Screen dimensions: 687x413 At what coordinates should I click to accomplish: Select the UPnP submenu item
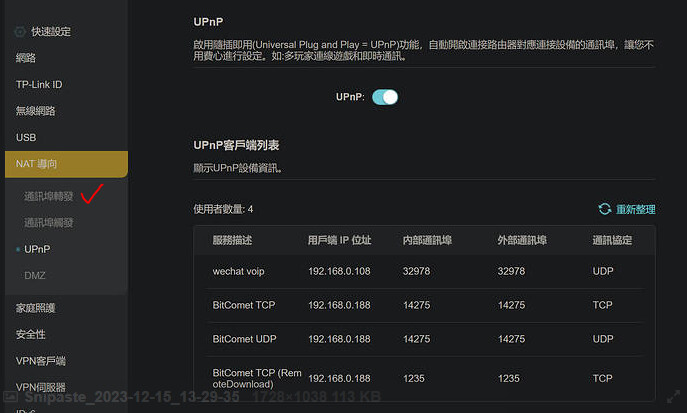(x=37, y=249)
